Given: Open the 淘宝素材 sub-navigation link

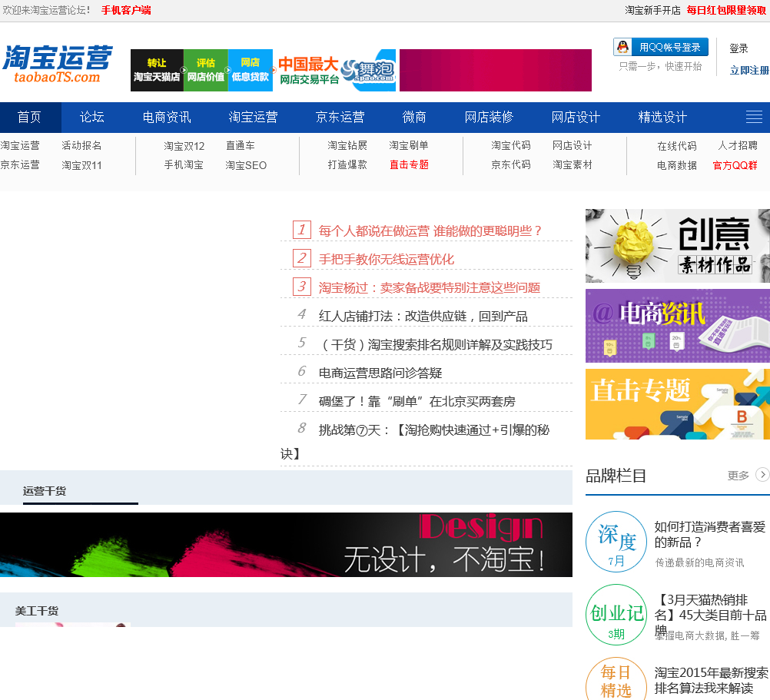Looking at the screenshot, I should [x=572, y=165].
